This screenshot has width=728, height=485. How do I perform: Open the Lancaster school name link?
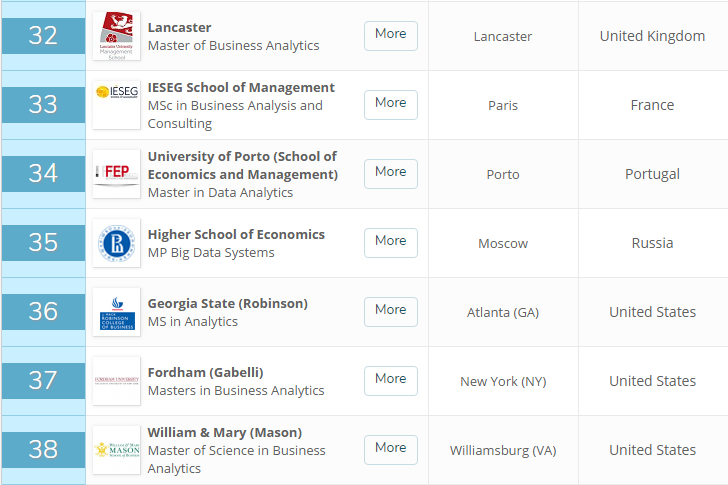(x=179, y=27)
